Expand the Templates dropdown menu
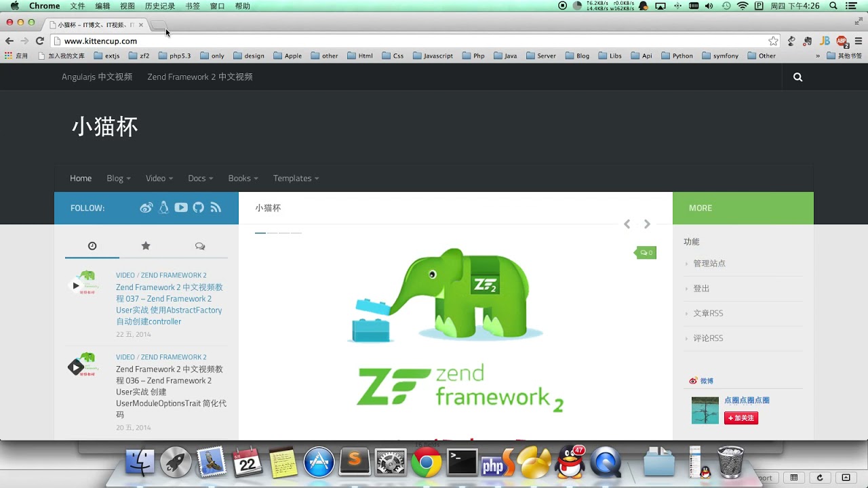The image size is (868, 488). point(296,178)
